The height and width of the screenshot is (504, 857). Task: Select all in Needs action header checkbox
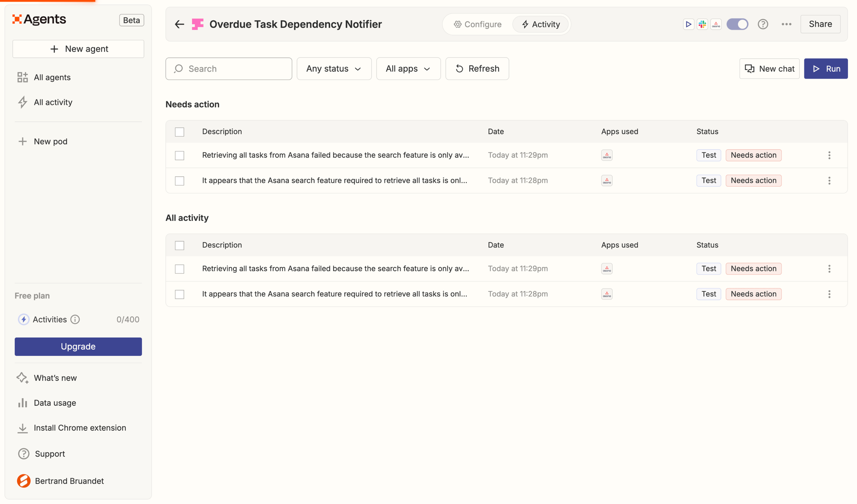pos(179,132)
